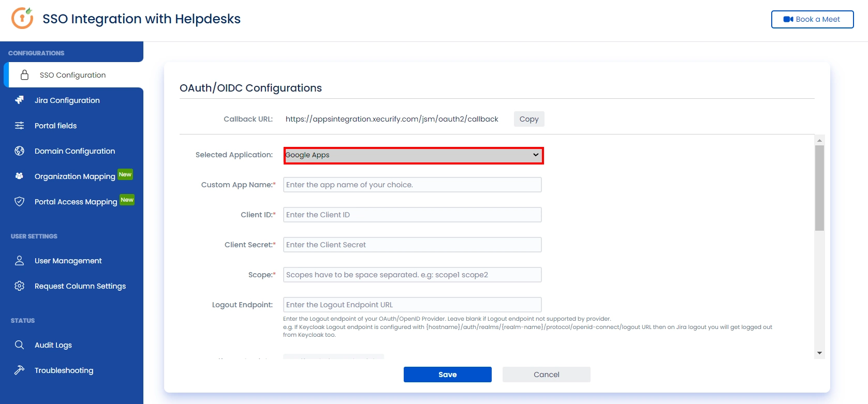Open the Selected Application dropdown
The height and width of the screenshot is (404, 868).
[x=414, y=155]
